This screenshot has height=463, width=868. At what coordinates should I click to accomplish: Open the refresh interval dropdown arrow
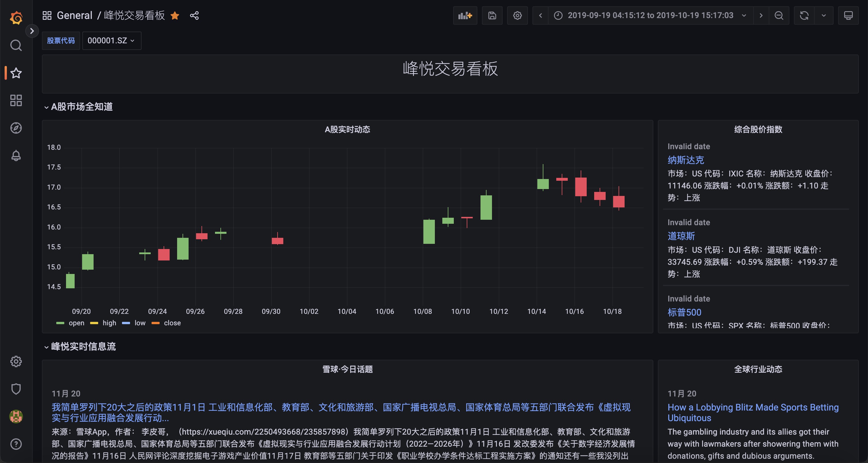[x=824, y=15]
